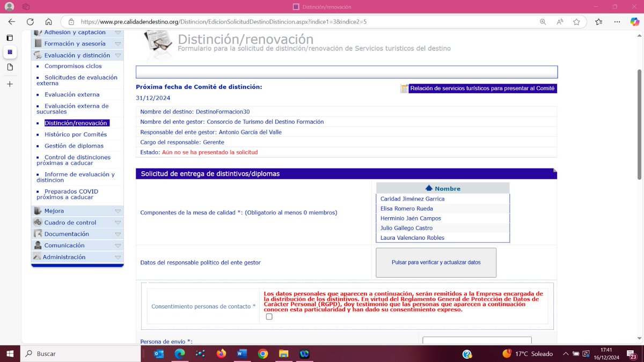Screen dimensions: 644x362
Task: Click the browser address bar URL
Action: (x=223, y=22)
